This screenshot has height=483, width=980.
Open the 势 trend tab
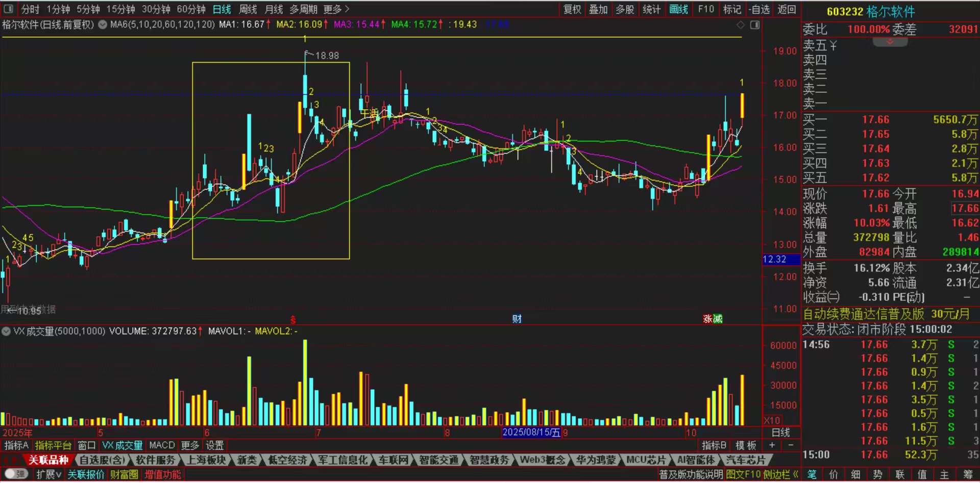878,474
